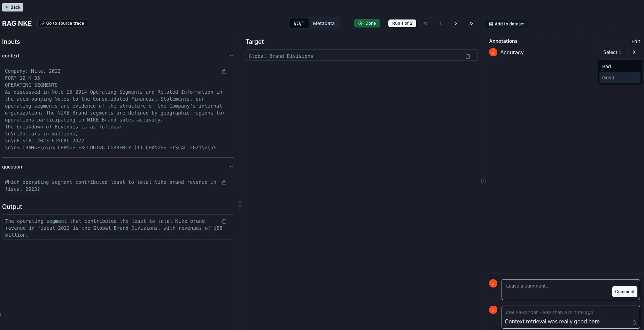Viewport: 644px width, 330px height.
Task: Copy the target value
Action: click(468, 56)
